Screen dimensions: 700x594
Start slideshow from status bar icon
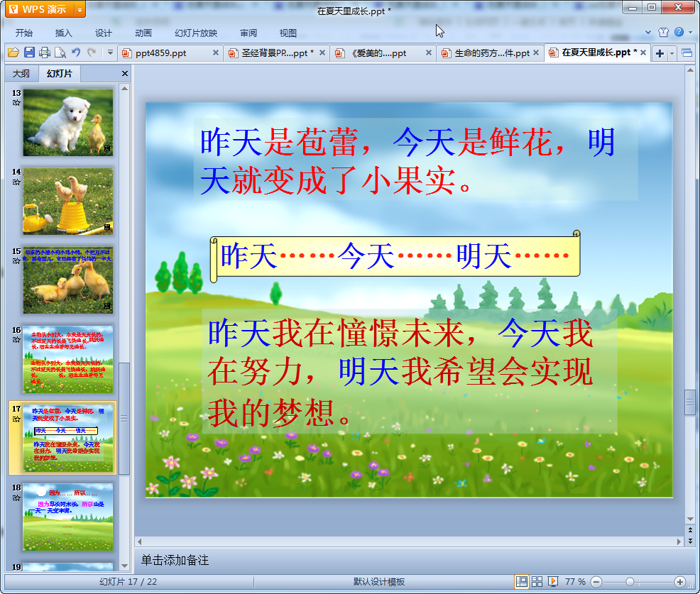coord(552,581)
